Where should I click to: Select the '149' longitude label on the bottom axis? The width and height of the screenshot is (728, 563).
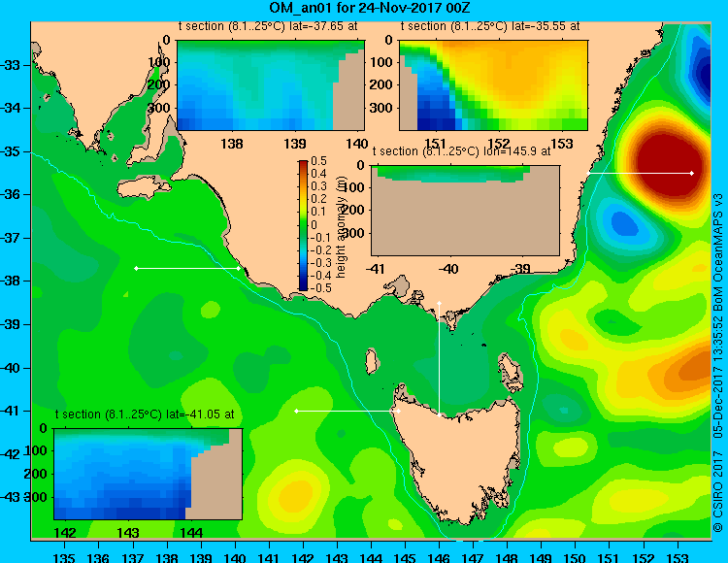tap(542, 557)
